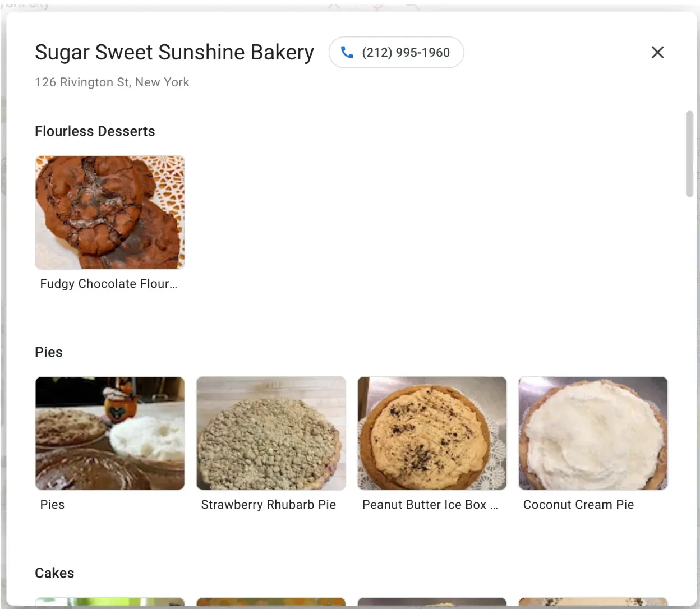700x609 pixels.
Task: Click the 'Peanut Butter Ice Box …' caption
Action: [x=430, y=505]
